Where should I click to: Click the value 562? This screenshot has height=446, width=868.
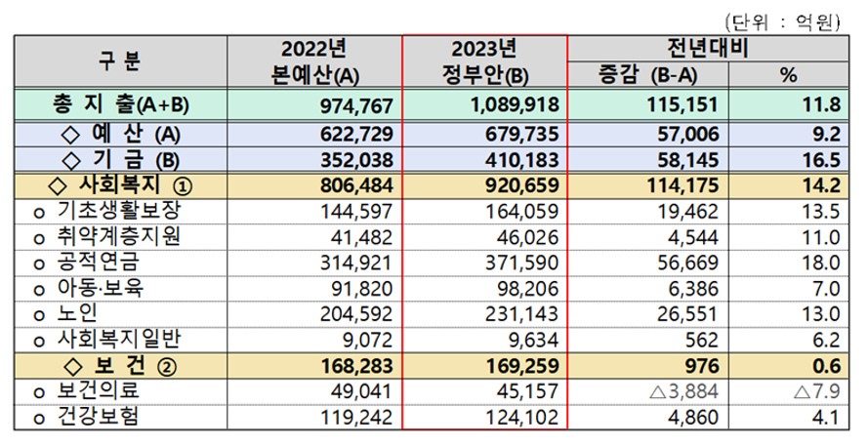pos(702,340)
